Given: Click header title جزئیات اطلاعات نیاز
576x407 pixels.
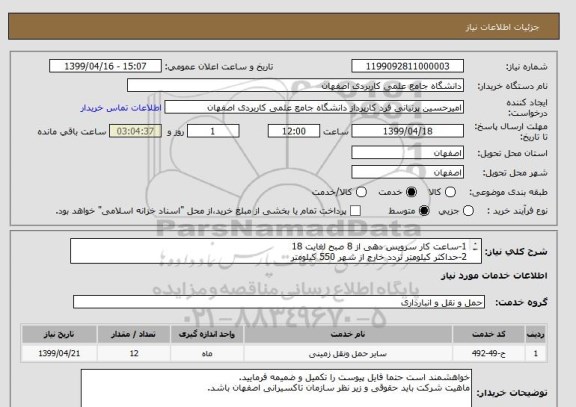Looking at the screenshot, I should pyautogui.click(x=502, y=27).
